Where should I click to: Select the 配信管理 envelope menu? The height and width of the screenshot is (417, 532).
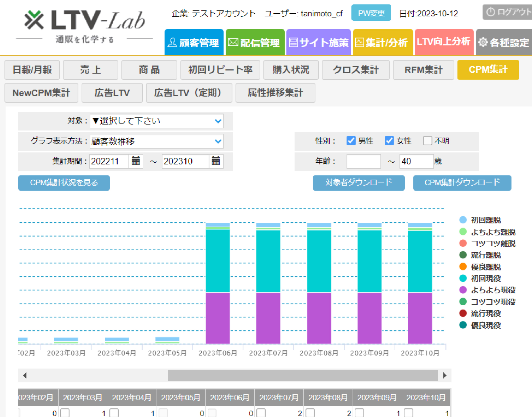(255, 42)
